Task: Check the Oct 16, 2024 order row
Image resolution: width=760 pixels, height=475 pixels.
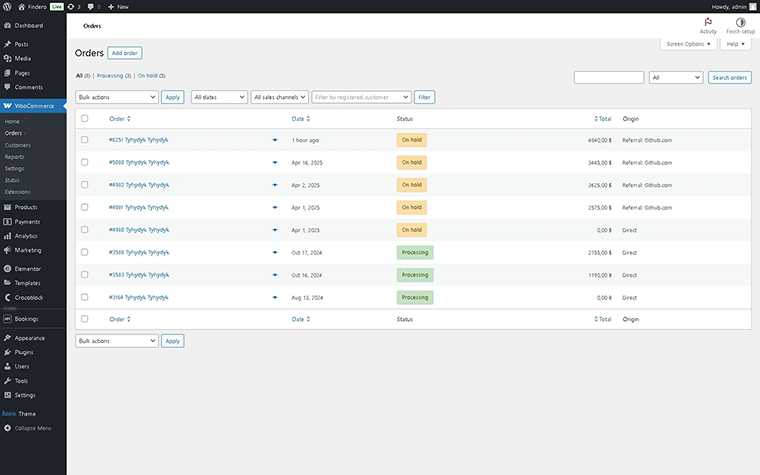Action: [x=84, y=274]
